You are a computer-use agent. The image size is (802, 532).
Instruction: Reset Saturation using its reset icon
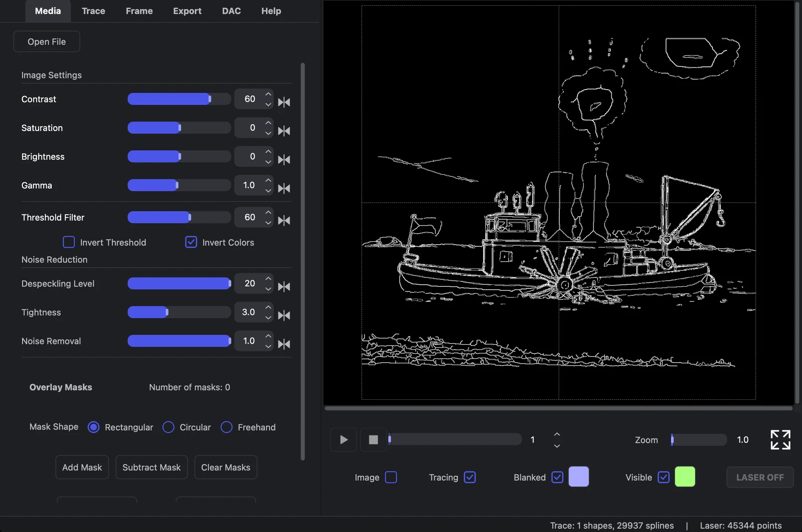[x=284, y=131]
